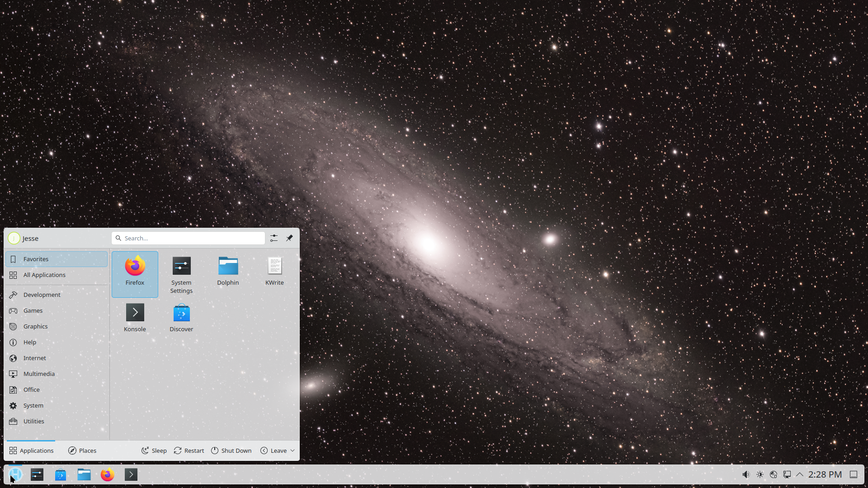Open the audio volume tray icon
The image size is (868, 488).
746,474
